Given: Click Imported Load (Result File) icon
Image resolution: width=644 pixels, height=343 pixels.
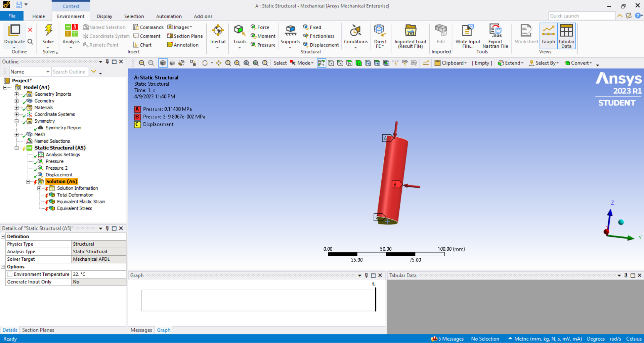Looking at the screenshot, I should [x=410, y=31].
